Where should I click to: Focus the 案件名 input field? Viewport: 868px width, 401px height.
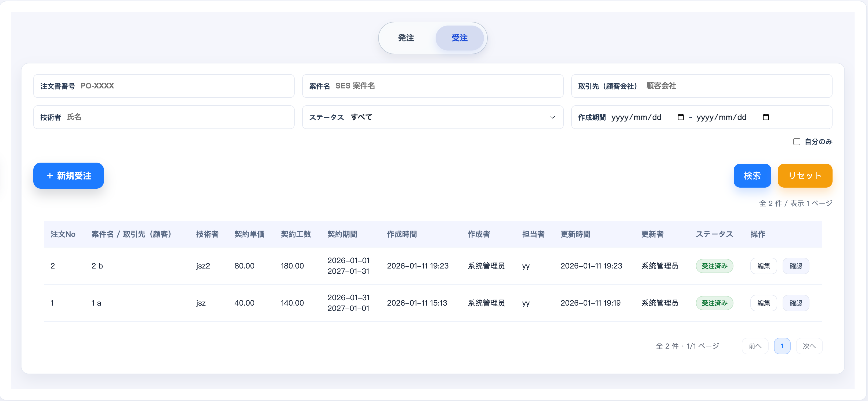point(433,86)
